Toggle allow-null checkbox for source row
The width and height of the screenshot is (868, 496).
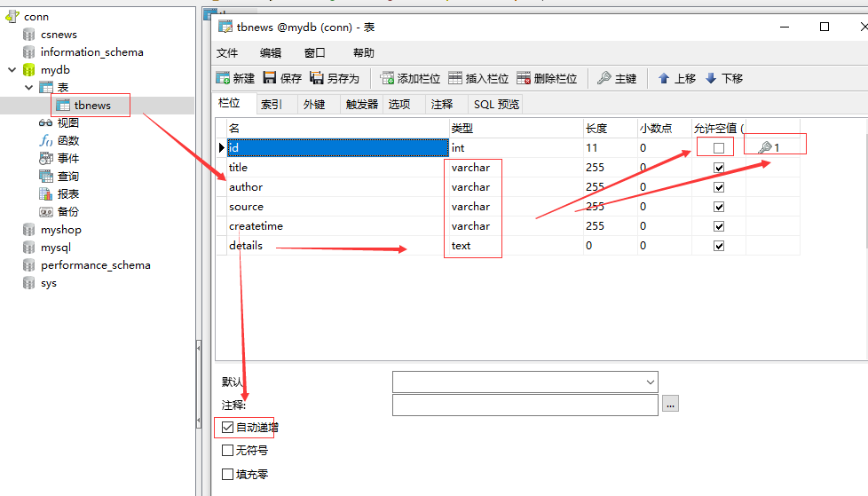click(719, 207)
